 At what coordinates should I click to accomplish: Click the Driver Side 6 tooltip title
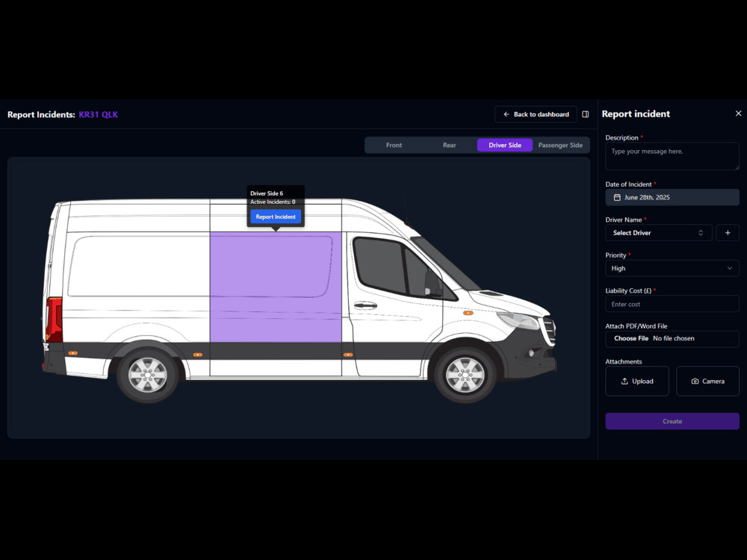[267, 193]
